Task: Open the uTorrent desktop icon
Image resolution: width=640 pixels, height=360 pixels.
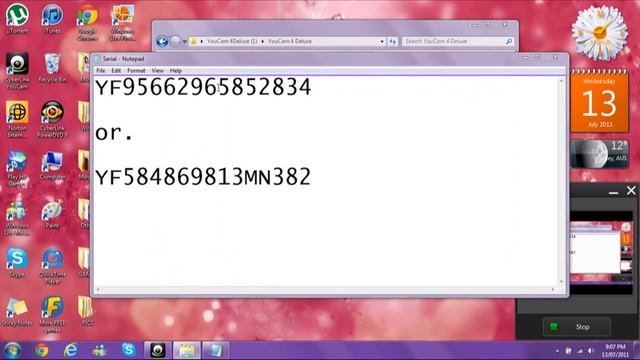Action: pyautogui.click(x=17, y=18)
